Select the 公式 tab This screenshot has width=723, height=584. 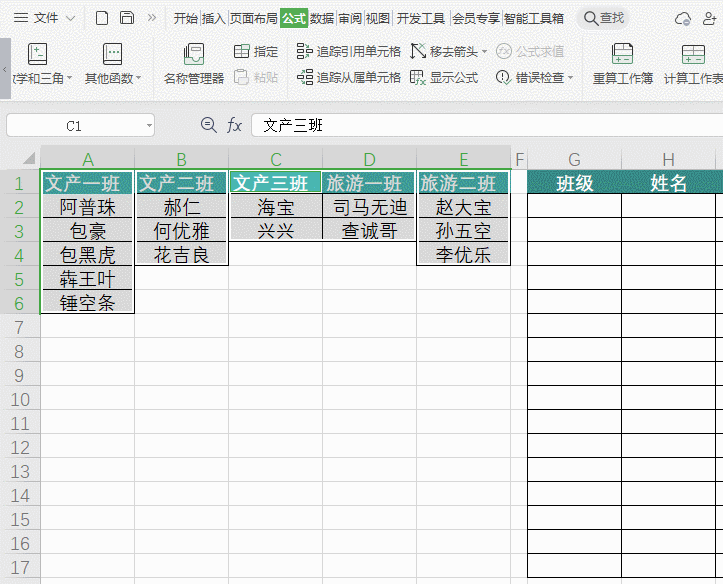(x=294, y=18)
